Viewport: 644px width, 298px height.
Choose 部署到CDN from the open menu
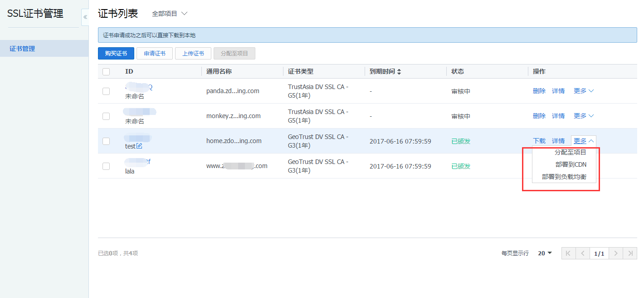tap(571, 164)
